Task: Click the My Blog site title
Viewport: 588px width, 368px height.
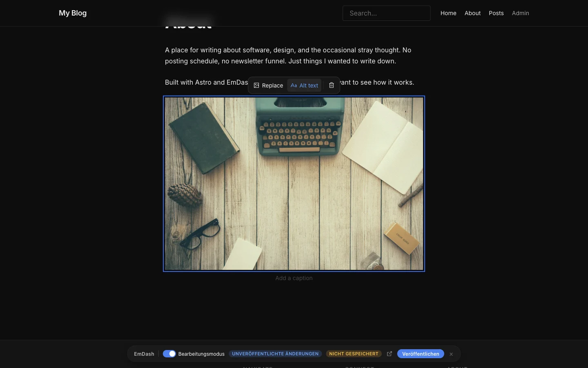Action: (x=73, y=13)
